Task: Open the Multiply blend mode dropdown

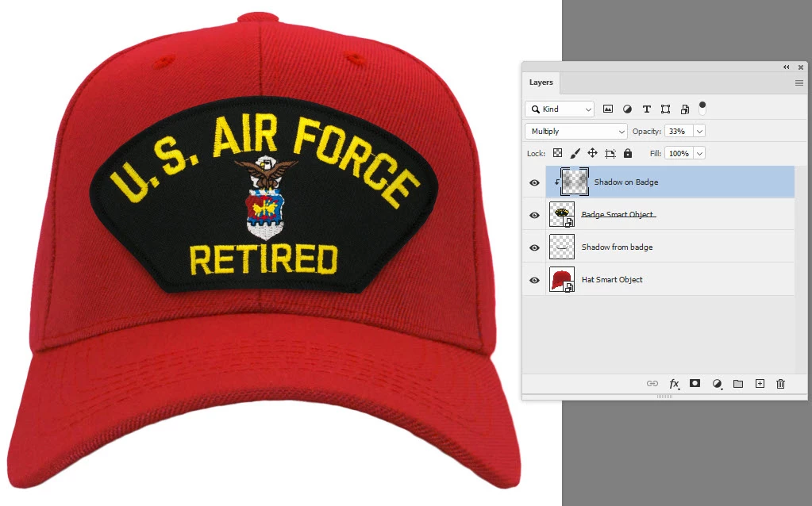Action: tap(575, 132)
